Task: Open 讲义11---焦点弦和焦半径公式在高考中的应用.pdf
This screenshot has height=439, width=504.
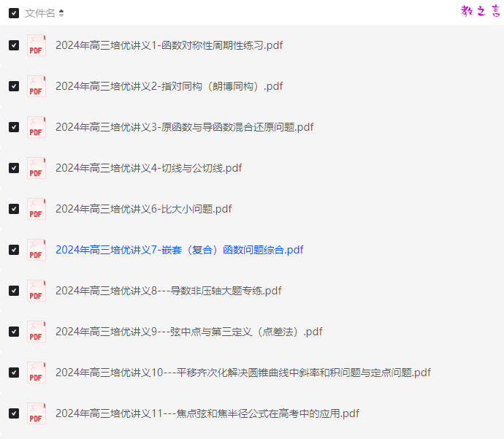Action: point(207,413)
